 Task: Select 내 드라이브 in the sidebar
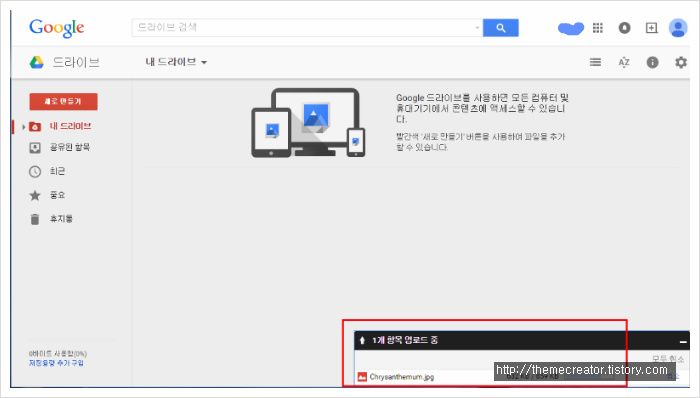coord(70,126)
